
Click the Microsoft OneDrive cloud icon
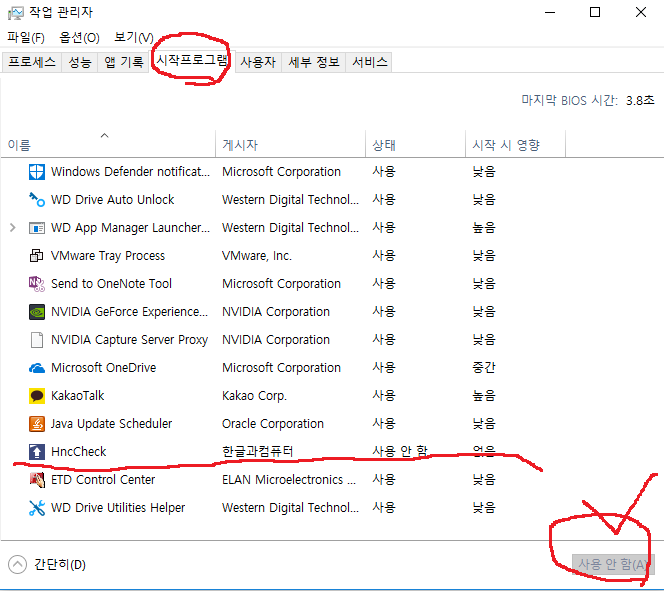37,368
